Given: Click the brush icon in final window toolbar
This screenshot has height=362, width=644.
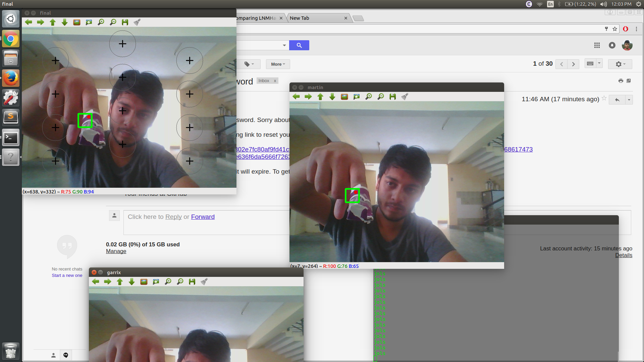Looking at the screenshot, I should (x=137, y=22).
